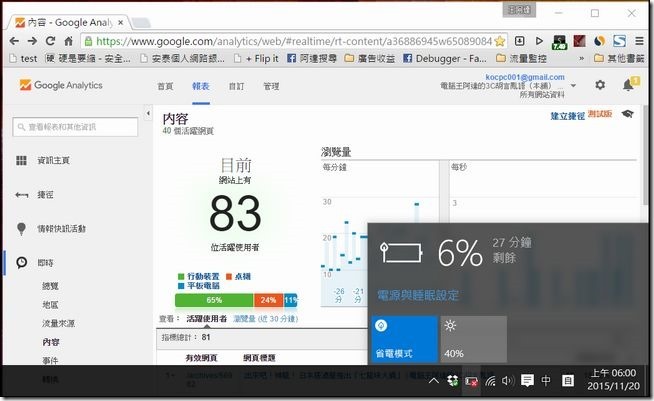The height and width of the screenshot is (401, 654).
Task: Expand the 即時 realtime section
Action: 45,262
